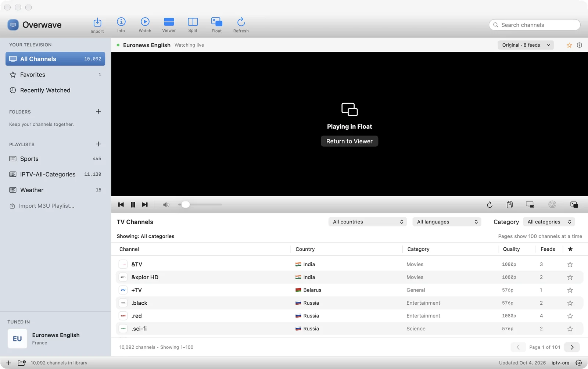This screenshot has width=588, height=369.
Task: Favorite the .black channel star
Action: (x=570, y=303)
